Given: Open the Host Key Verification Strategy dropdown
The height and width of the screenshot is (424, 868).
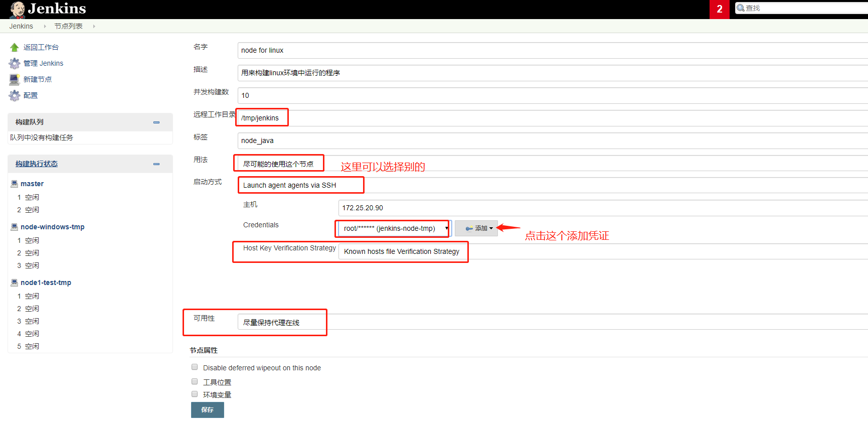Looking at the screenshot, I should tap(603, 251).
